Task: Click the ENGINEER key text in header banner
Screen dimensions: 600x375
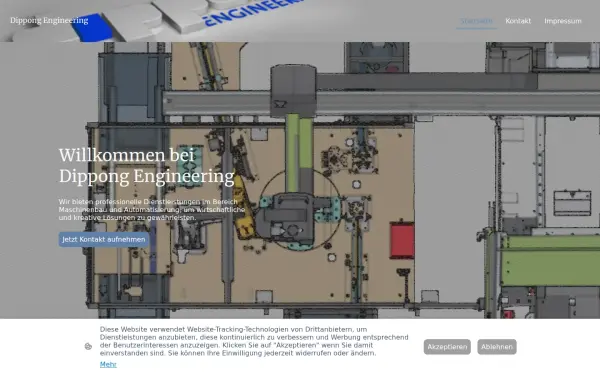Action: click(253, 11)
